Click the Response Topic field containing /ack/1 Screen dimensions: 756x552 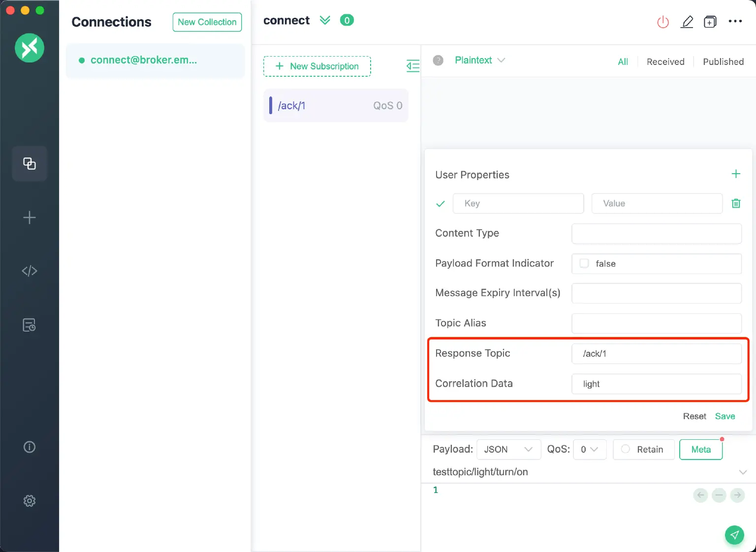pyautogui.click(x=657, y=353)
